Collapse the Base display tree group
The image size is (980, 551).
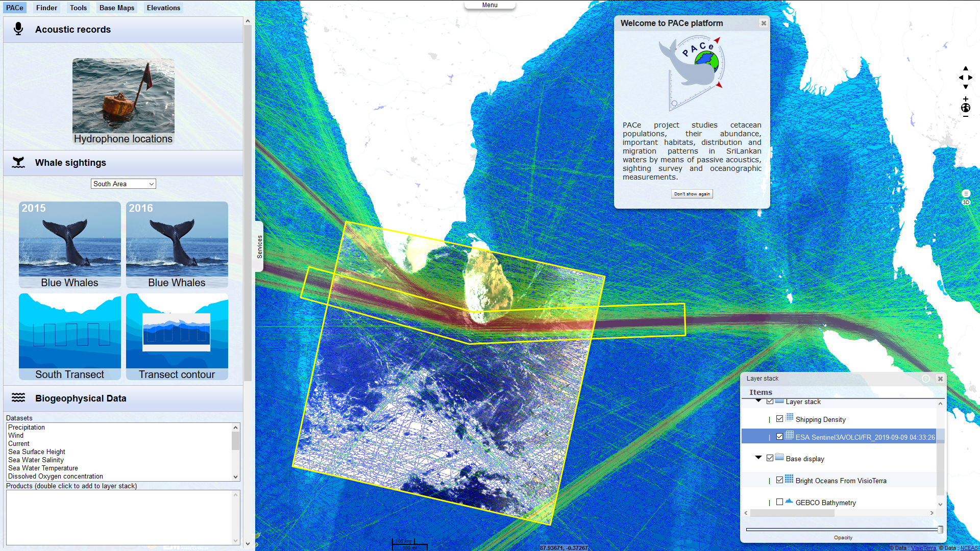(x=758, y=458)
